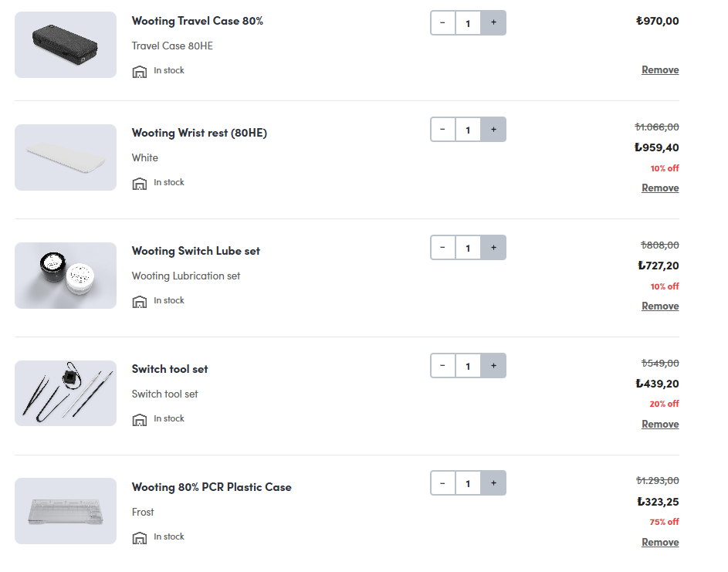Add one more Wooting Switch Lube set

click(x=493, y=248)
